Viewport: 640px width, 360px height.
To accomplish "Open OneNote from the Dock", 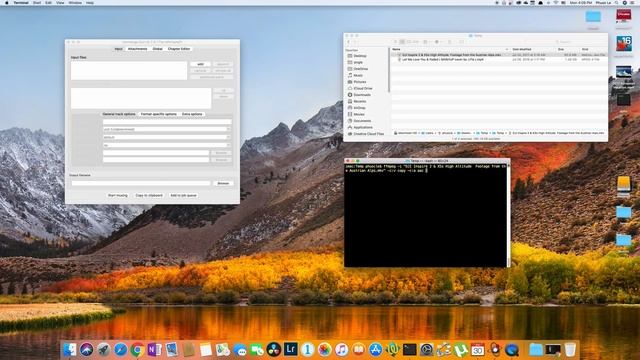I will point(154,350).
